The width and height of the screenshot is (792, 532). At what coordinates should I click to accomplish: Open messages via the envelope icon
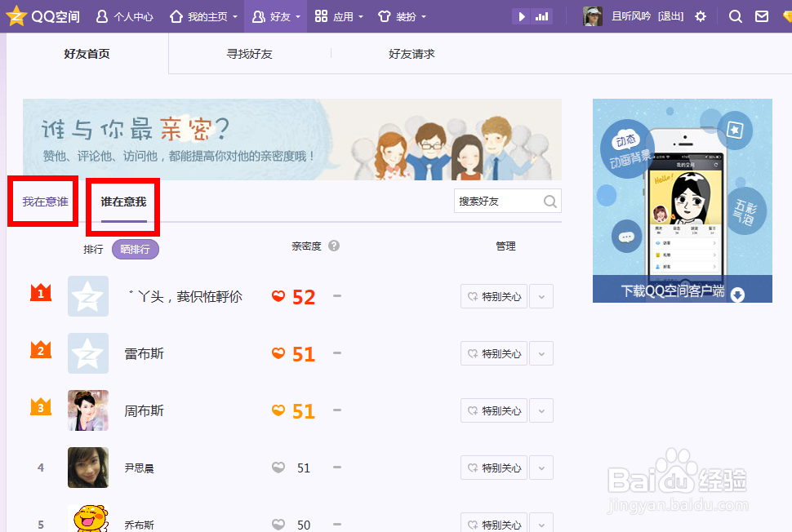763,16
